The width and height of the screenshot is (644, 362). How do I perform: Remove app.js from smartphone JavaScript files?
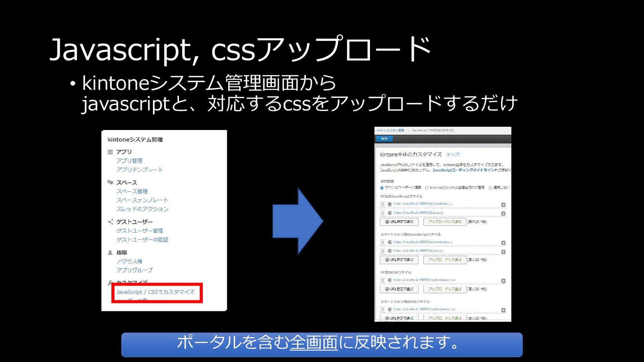point(503,252)
